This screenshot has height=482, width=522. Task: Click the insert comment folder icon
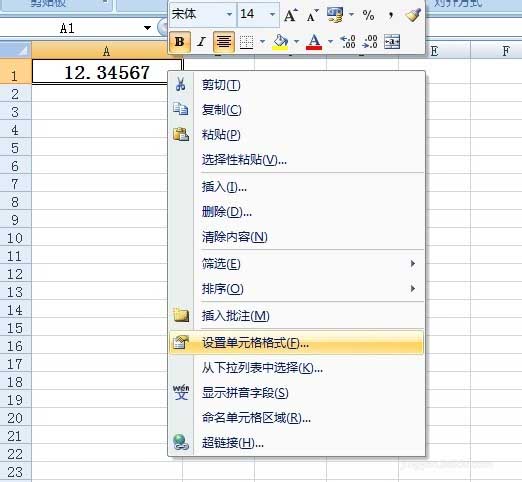(181, 315)
